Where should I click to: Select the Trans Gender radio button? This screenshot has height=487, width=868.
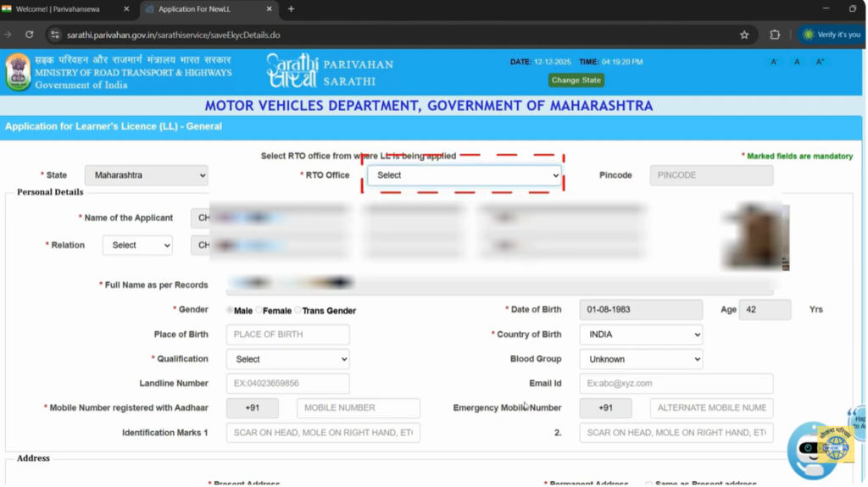point(298,310)
